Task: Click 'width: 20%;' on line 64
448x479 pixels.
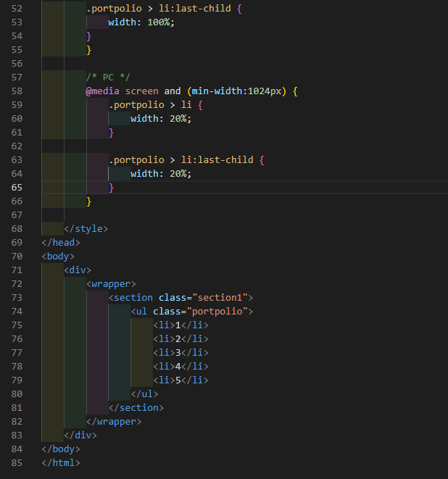Action: (x=161, y=173)
